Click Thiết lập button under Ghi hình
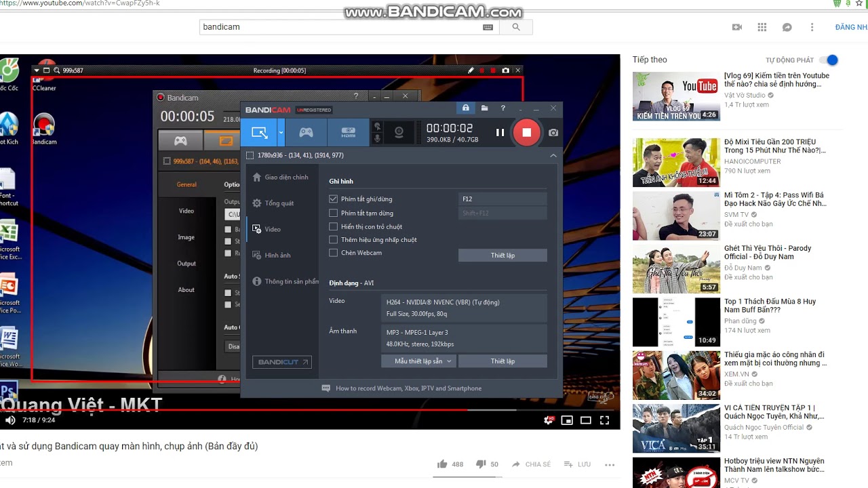This screenshot has height=488, width=868. pyautogui.click(x=502, y=256)
